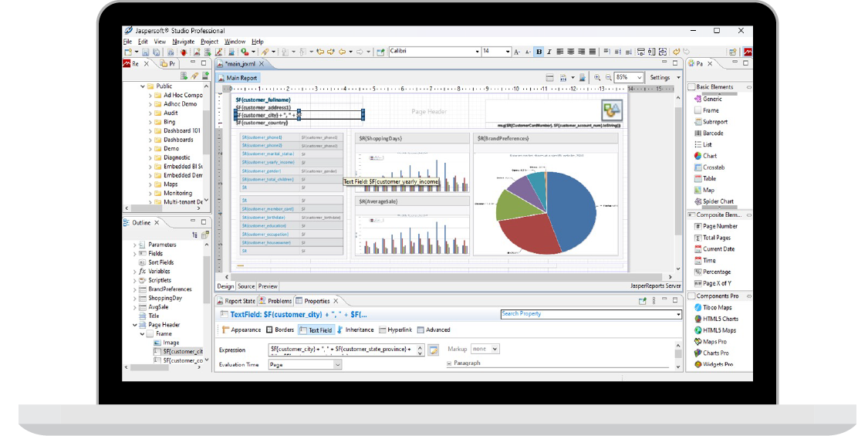This screenshot has width=868, height=436.
Task: Collapse the Paragraph section
Action: coord(449,363)
